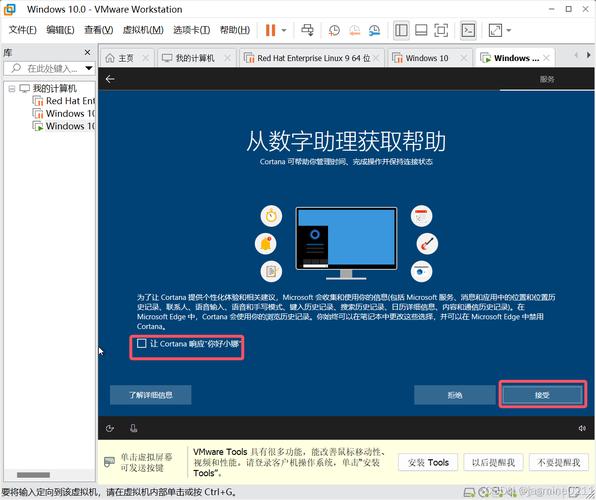Close the active Windows ... tab
Image resolution: width=596 pixels, height=500 pixels.
[547, 58]
